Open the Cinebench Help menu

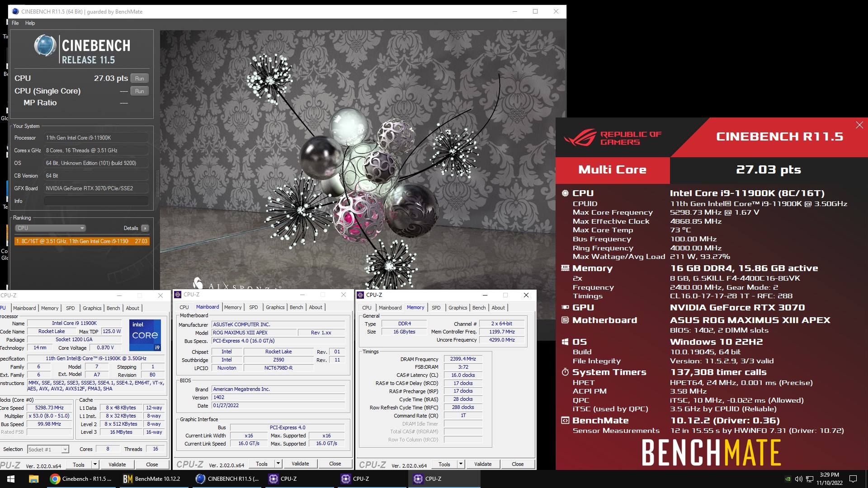(30, 23)
